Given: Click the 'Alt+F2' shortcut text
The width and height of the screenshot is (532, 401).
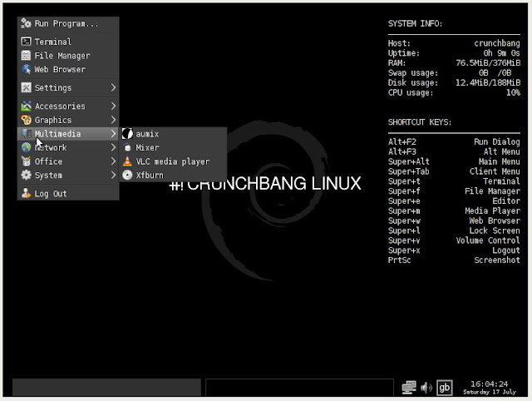Looking at the screenshot, I should [x=402, y=141].
